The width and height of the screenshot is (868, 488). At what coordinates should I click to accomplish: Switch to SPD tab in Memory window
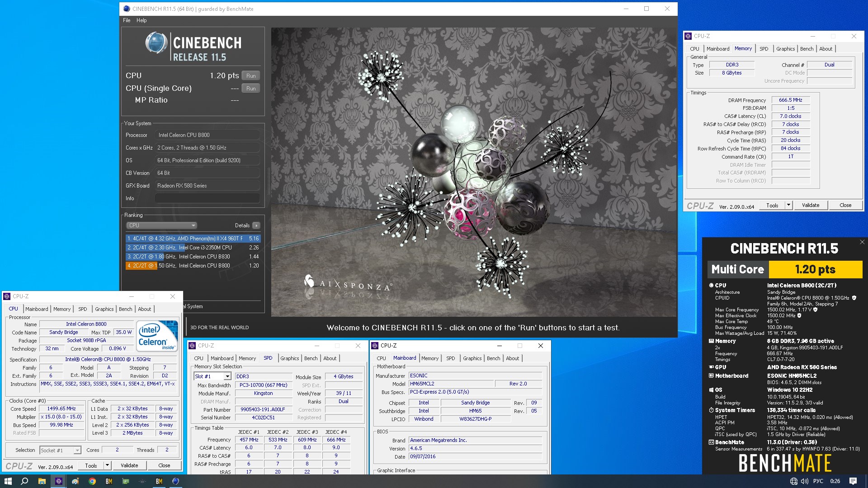[764, 49]
